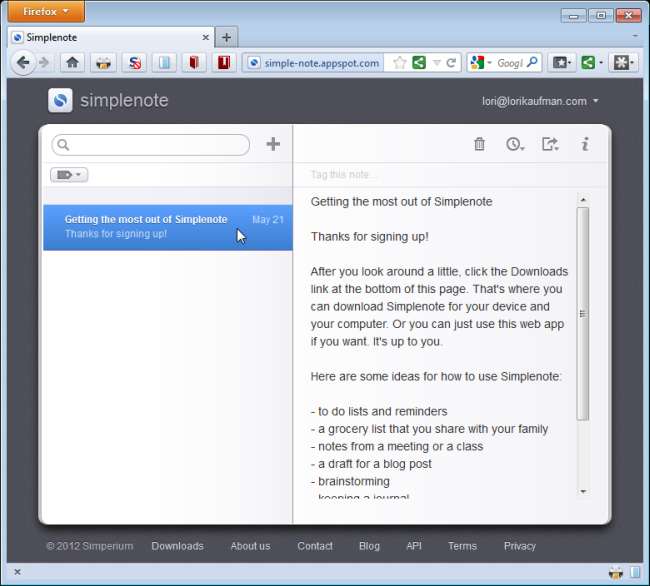This screenshot has height=586, width=650.
Task: Click the Thanks for signing up! line in note
Action: click(x=369, y=237)
